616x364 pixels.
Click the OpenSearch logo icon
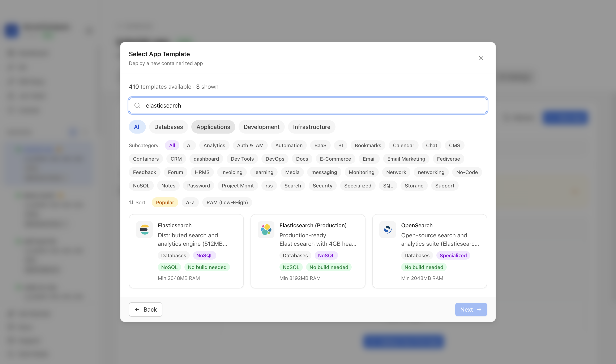point(388,230)
